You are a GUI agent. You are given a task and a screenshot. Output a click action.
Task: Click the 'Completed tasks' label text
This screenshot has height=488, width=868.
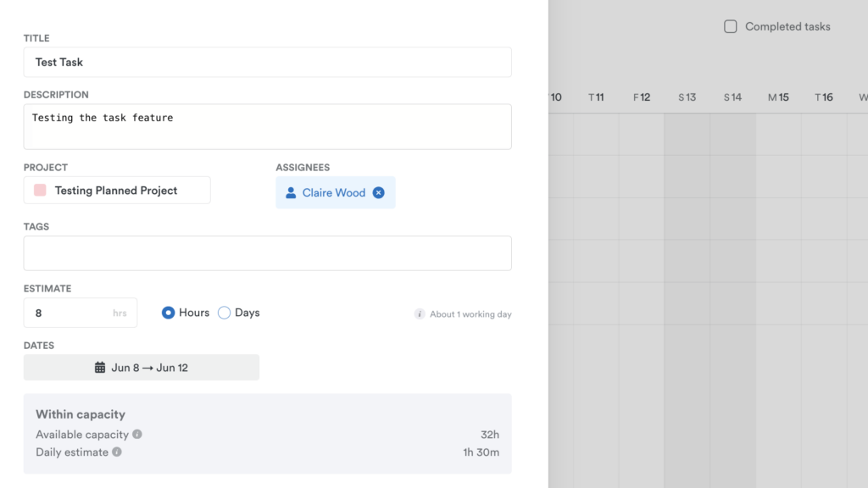click(787, 26)
